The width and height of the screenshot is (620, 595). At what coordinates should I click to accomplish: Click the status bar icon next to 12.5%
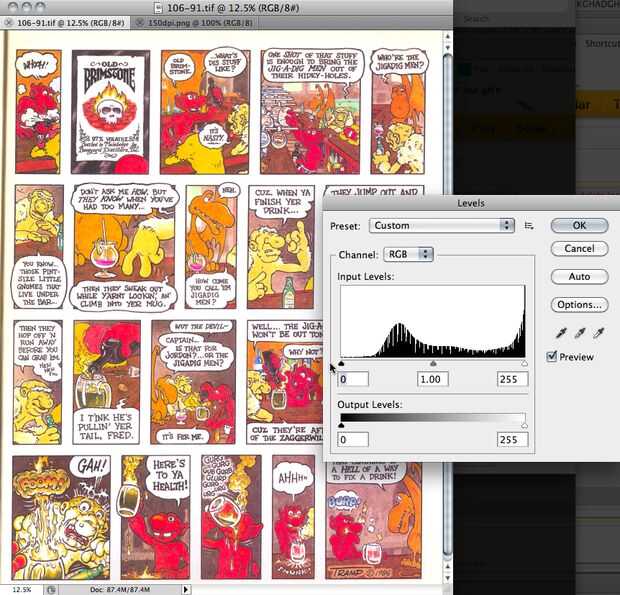pyautogui.click(x=51, y=589)
